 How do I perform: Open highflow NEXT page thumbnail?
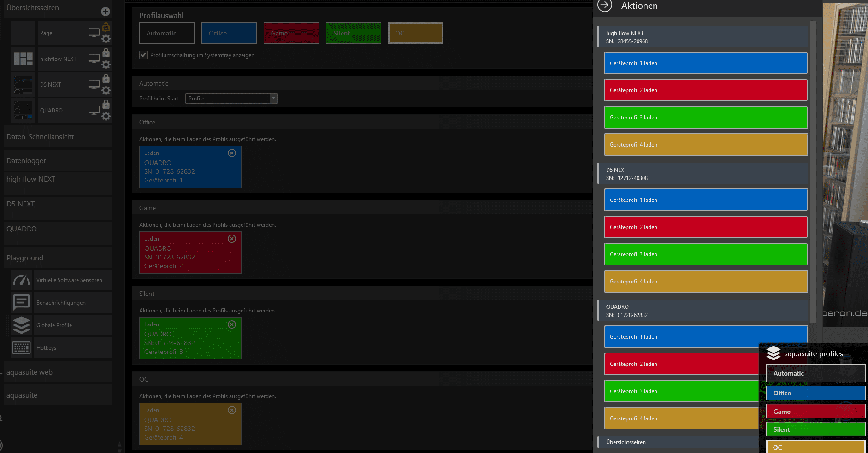point(23,59)
